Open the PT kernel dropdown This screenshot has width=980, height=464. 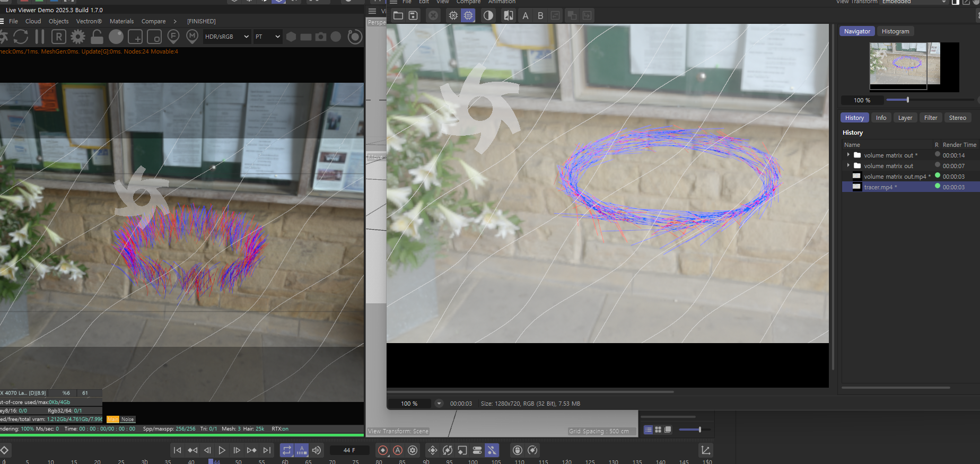tap(267, 37)
